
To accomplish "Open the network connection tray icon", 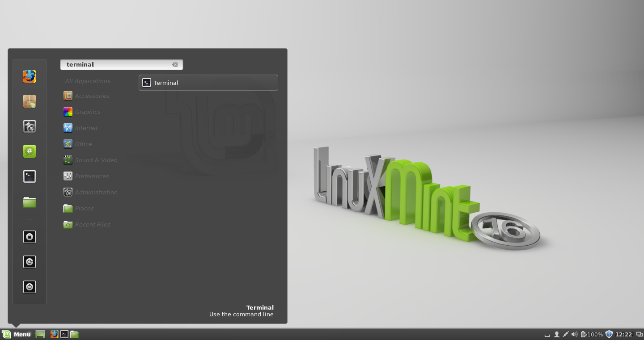I will (566, 334).
